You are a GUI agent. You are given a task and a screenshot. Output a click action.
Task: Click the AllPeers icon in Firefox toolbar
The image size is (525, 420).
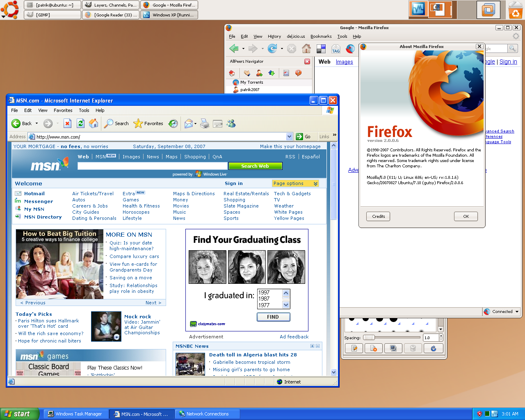coord(350,49)
